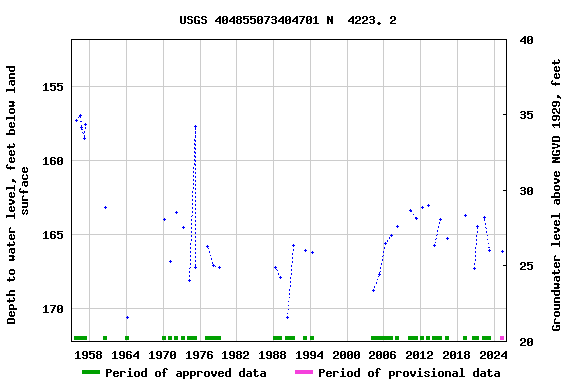The height and width of the screenshot is (384, 576).
Task: Click the 1970 data point near 164 depth
Action: click(x=165, y=219)
